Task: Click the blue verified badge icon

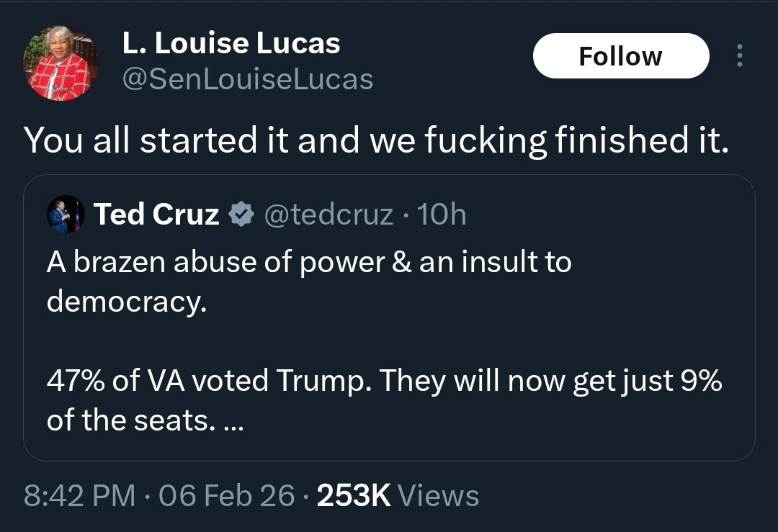Action: tap(240, 214)
